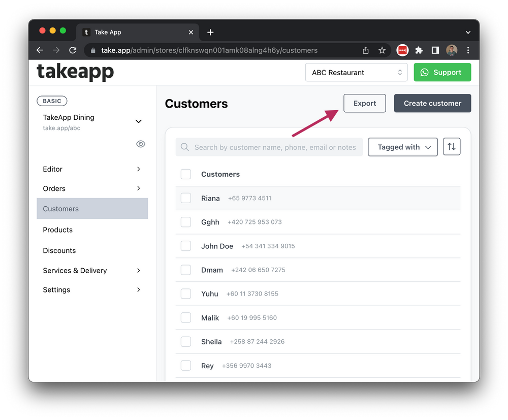Expand the TakeApp Dining dropdown chevron
This screenshot has width=508, height=420.
point(138,121)
